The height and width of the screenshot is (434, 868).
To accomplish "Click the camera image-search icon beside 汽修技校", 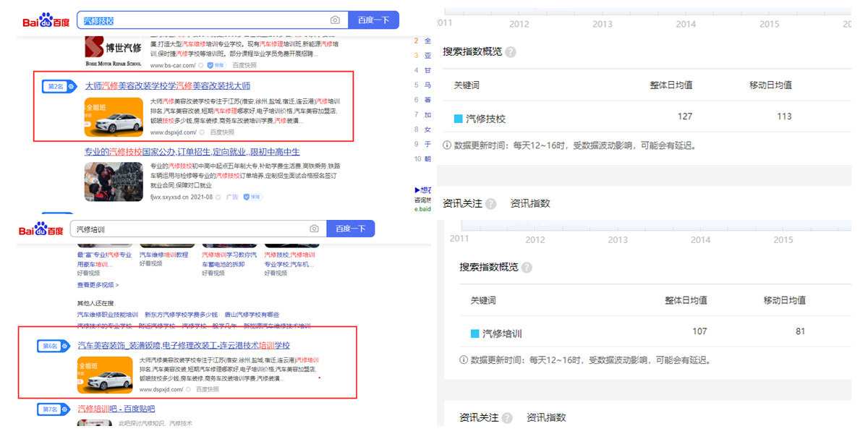I will coord(335,20).
